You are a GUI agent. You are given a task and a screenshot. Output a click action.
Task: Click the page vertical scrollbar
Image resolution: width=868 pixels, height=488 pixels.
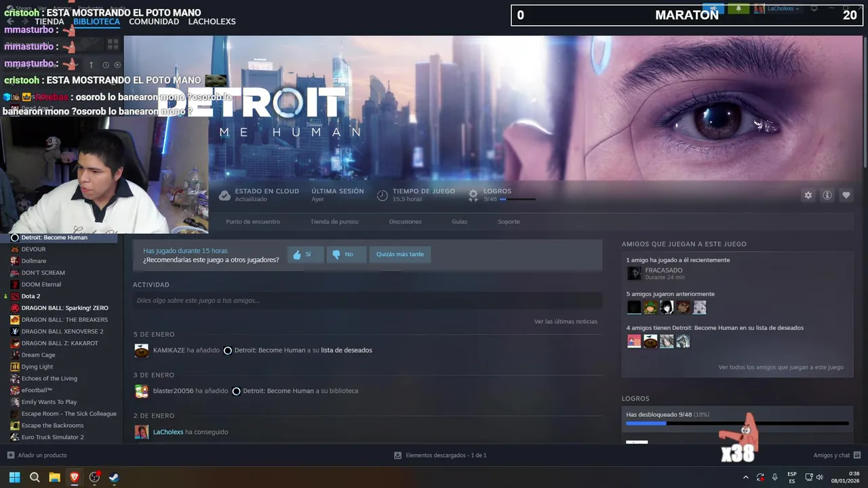coord(865,102)
